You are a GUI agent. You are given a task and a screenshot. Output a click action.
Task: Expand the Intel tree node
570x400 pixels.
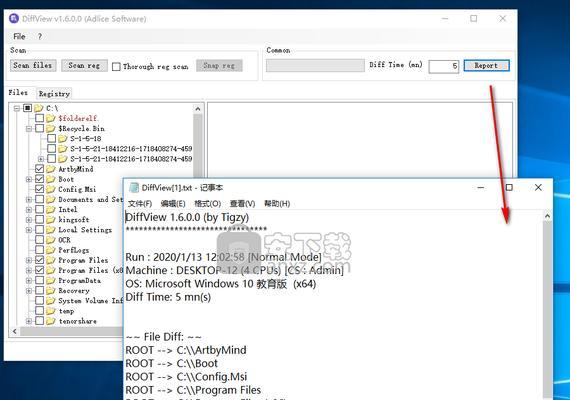click(x=29, y=210)
